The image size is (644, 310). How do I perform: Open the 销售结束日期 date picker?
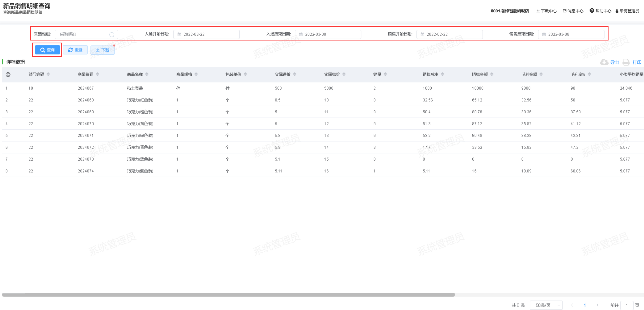tap(571, 34)
